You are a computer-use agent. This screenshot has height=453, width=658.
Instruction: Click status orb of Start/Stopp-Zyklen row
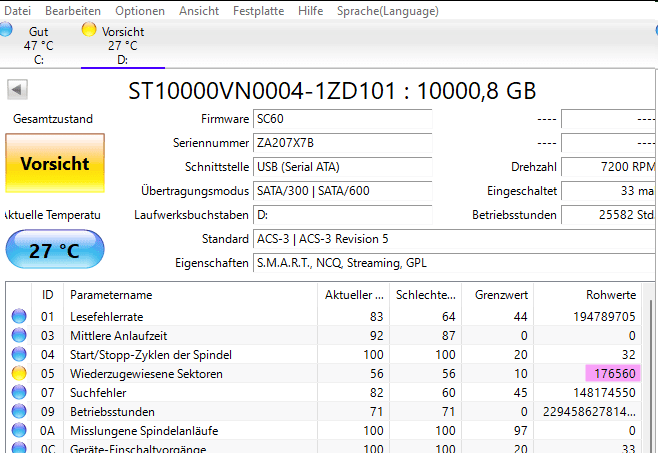tap(19, 354)
